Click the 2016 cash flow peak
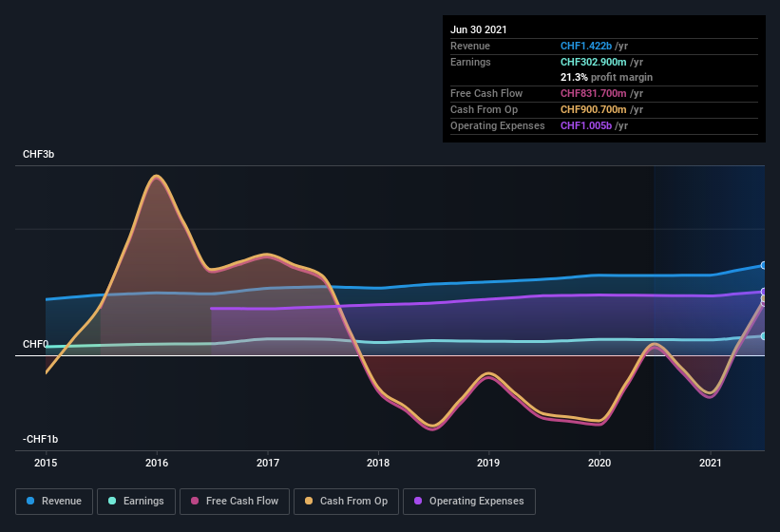This screenshot has height=532, width=780. [156, 176]
